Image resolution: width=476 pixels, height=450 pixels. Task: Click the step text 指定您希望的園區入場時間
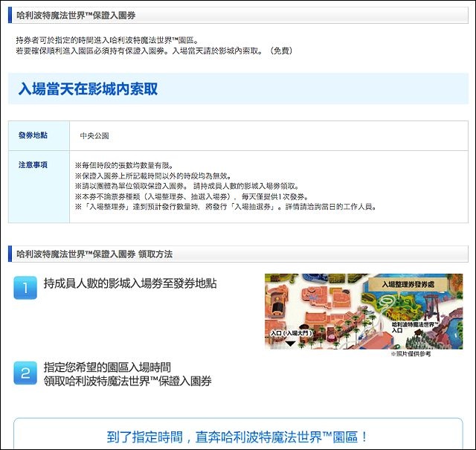point(107,367)
